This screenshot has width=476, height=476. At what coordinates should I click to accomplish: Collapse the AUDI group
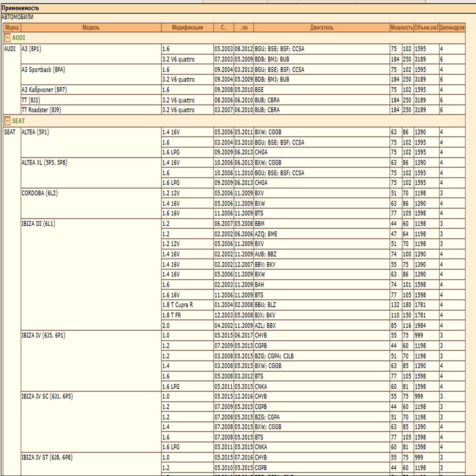pos(7,38)
